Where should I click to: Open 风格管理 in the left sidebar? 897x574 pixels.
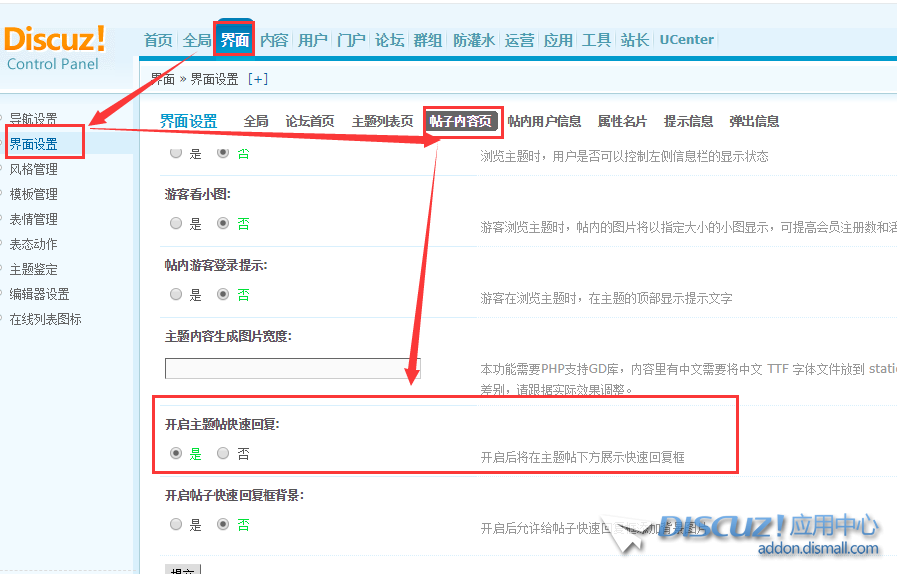point(34,169)
